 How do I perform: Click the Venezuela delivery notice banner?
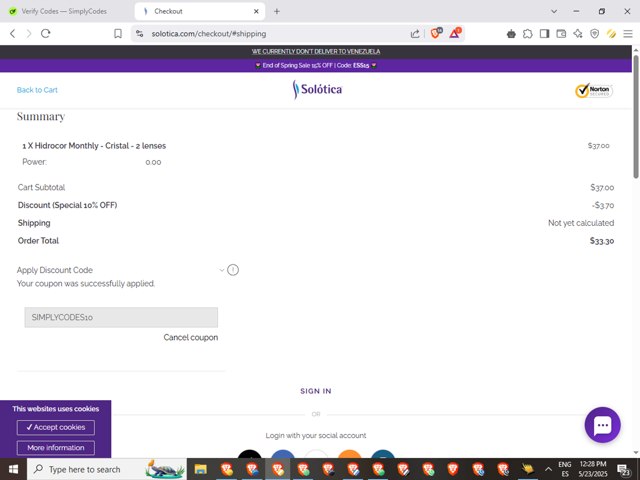tap(316, 51)
